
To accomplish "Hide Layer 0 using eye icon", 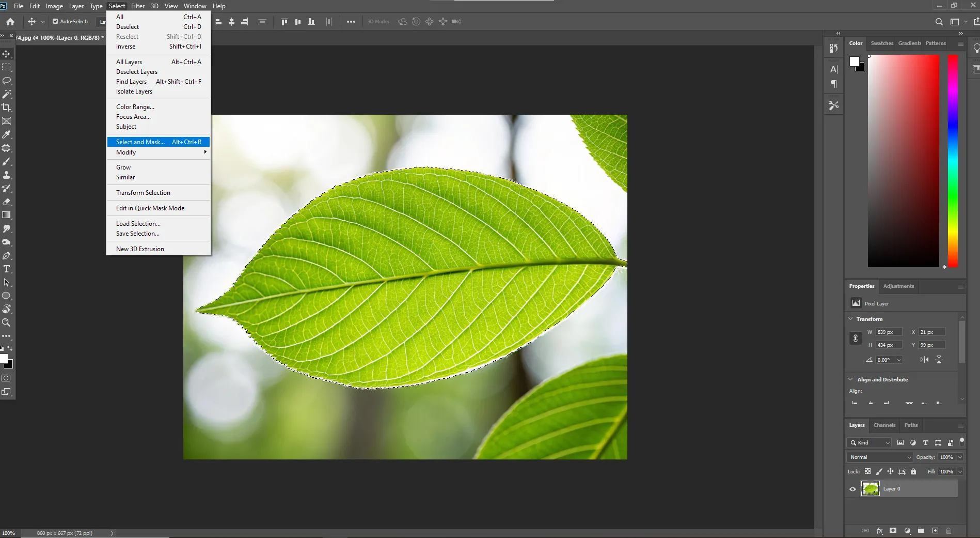I will pyautogui.click(x=852, y=489).
